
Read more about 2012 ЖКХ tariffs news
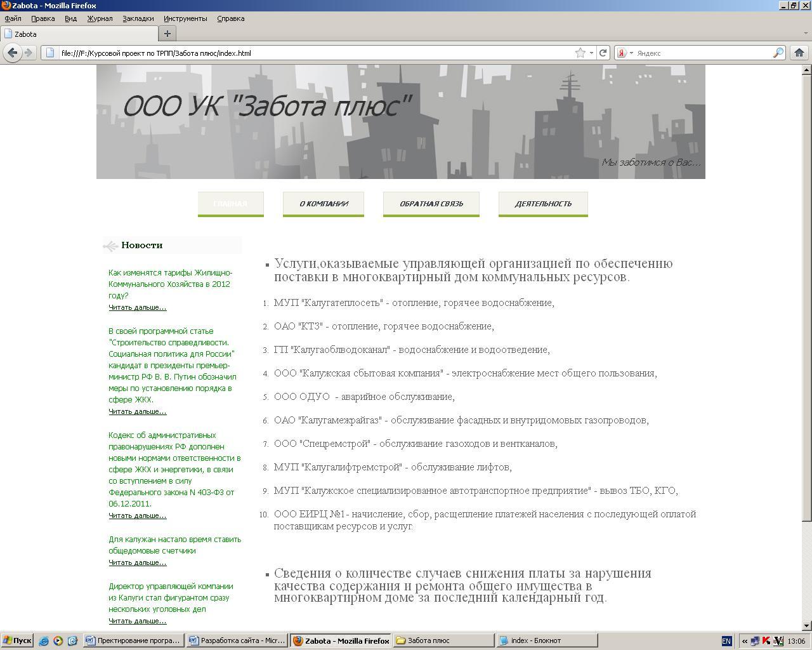(137, 307)
